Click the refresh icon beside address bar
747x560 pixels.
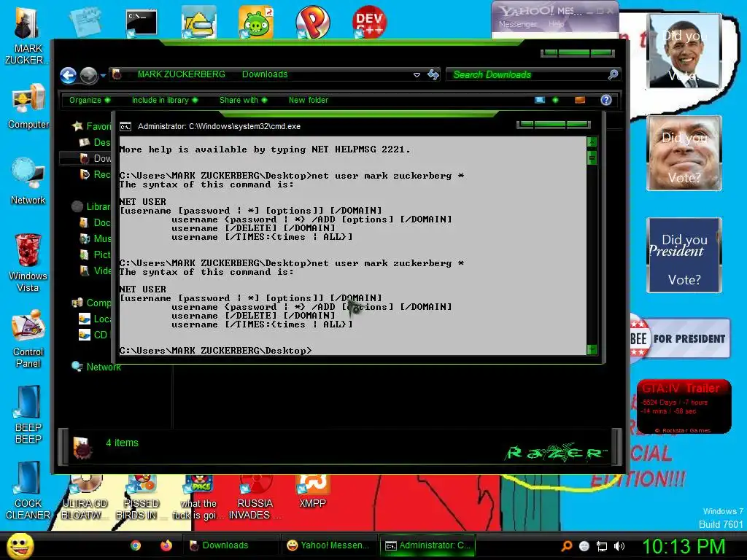[433, 75]
